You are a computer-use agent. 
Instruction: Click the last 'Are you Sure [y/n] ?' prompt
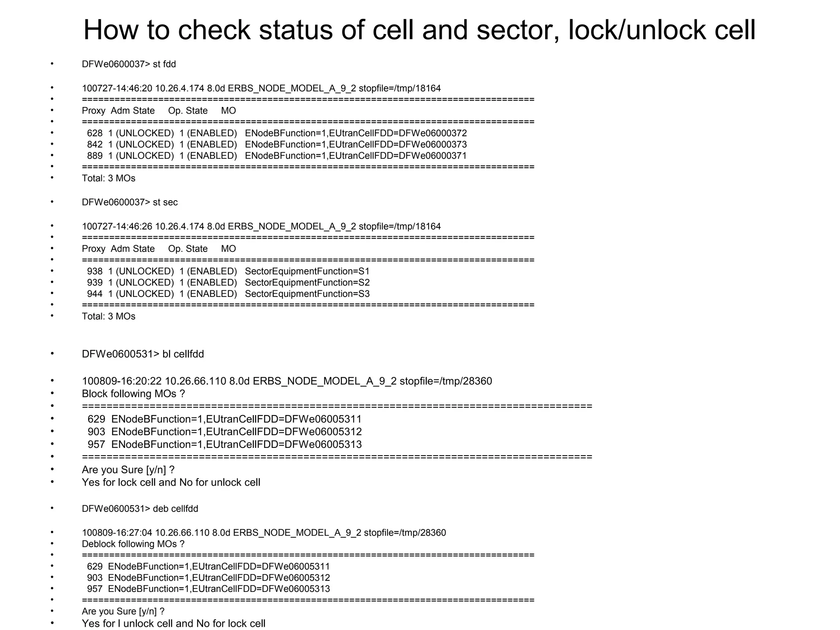point(123,612)
